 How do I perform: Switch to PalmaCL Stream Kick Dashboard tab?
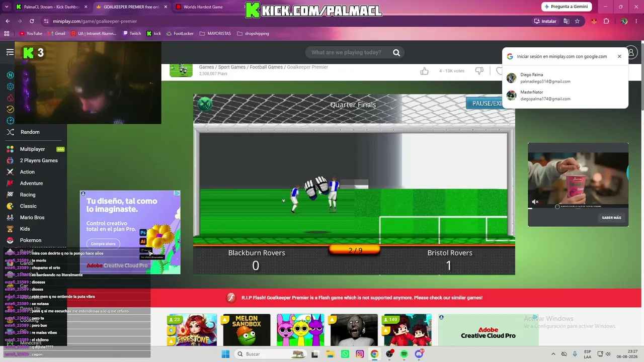(x=51, y=7)
